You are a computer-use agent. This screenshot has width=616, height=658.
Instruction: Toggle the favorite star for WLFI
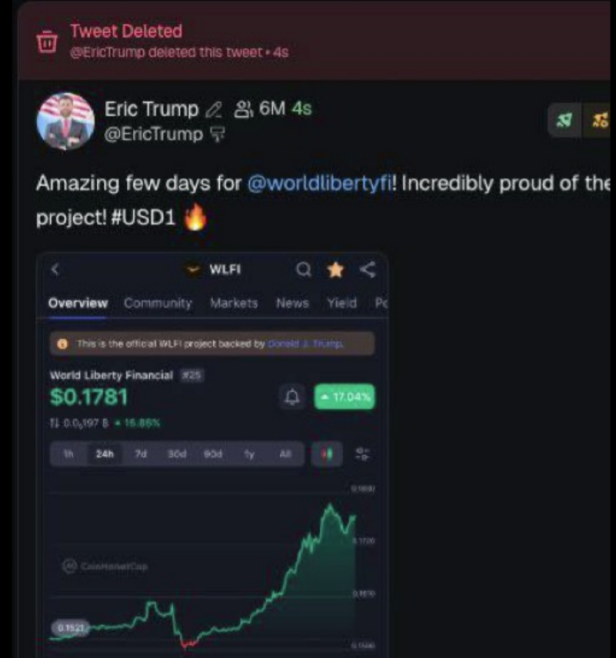coord(336,269)
